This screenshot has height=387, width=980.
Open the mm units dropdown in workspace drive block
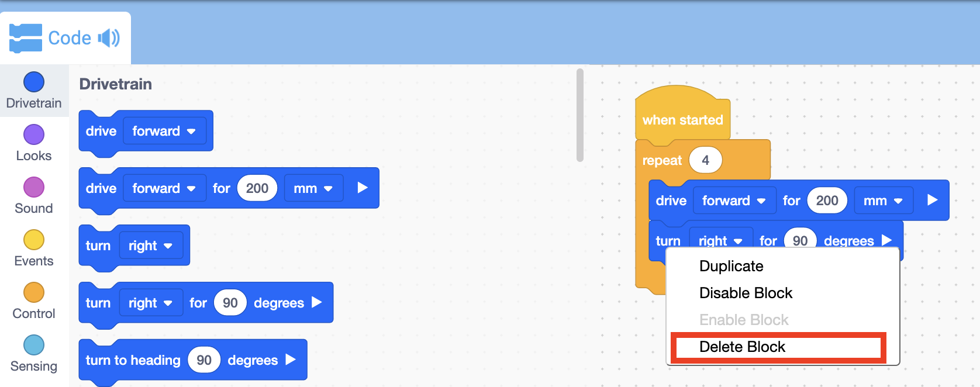pos(882,201)
